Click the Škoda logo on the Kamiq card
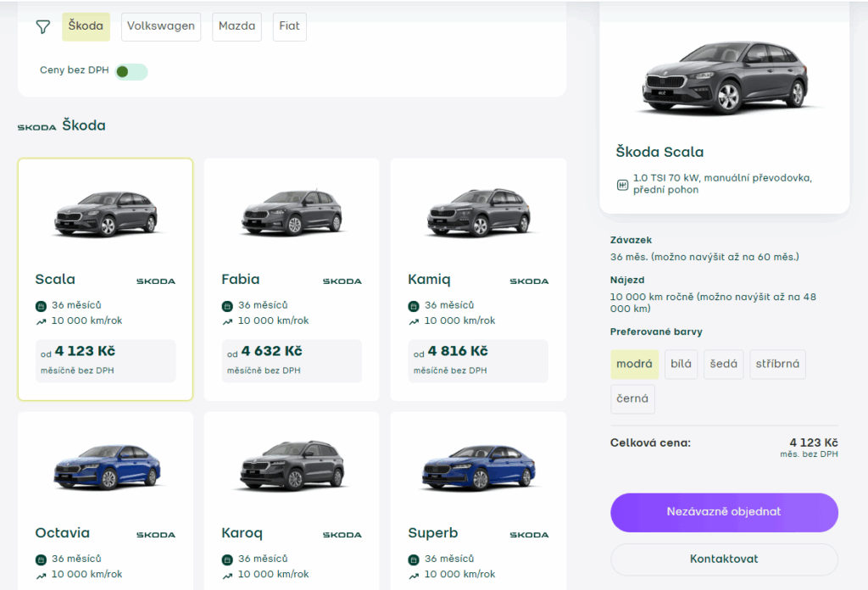This screenshot has width=868, height=590. 528,281
